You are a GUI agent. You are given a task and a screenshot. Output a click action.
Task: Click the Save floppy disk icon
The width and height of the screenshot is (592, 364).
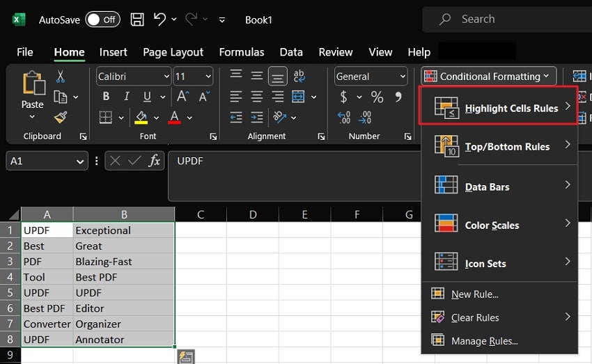137,19
